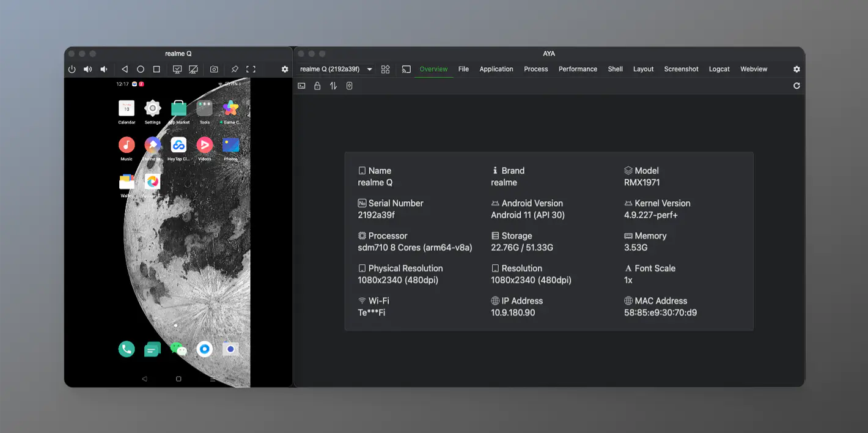Click the up-down arrows icon in Overview toolbar
868x433 pixels.
click(333, 86)
